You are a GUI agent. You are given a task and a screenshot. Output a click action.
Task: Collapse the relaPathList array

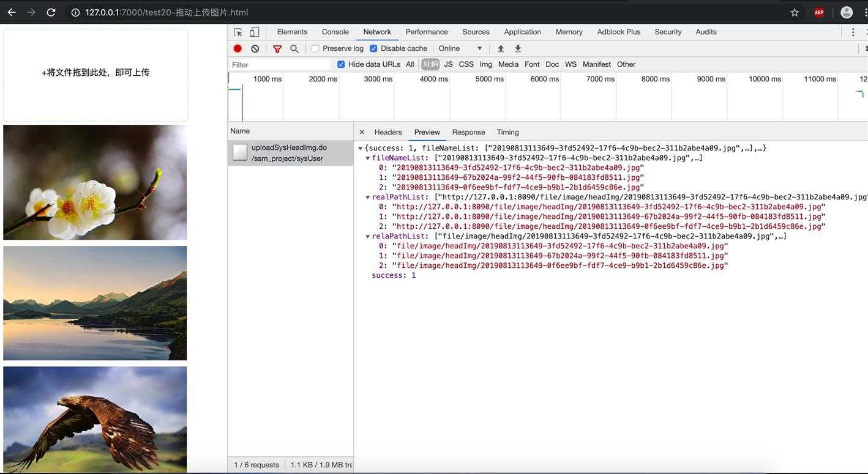pos(368,236)
